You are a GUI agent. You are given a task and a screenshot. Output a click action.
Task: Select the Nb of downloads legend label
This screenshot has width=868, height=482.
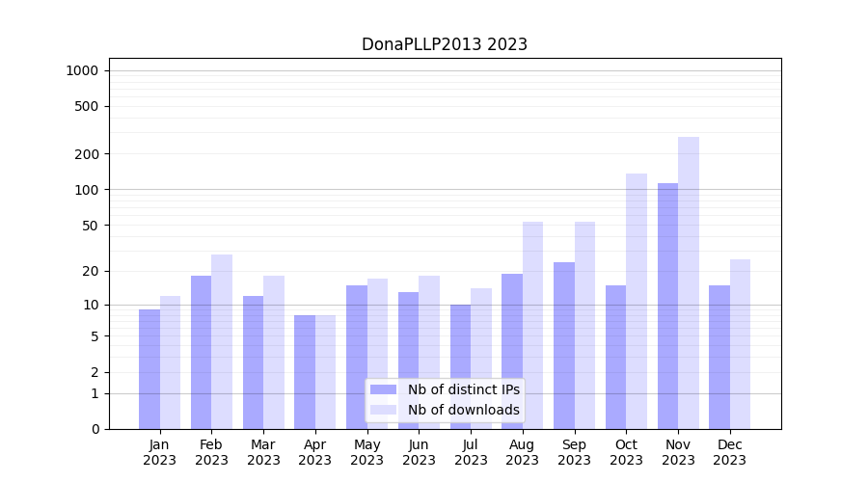click(x=463, y=410)
